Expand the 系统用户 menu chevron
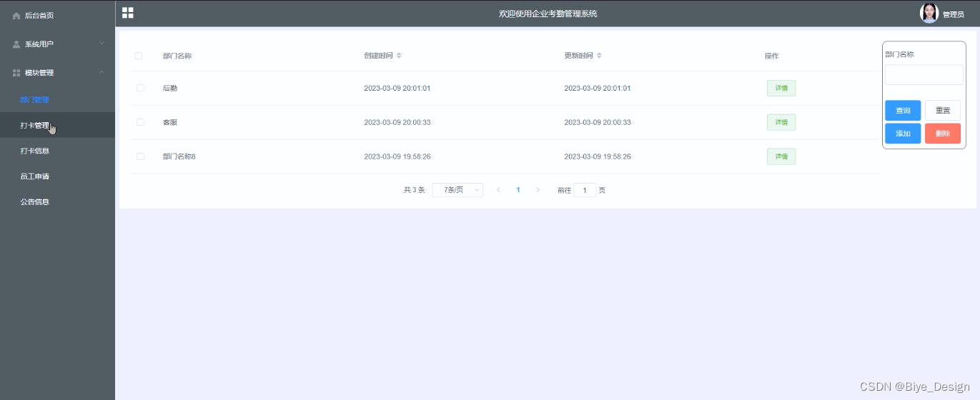Viewport: 980px width, 400px height. (102, 44)
